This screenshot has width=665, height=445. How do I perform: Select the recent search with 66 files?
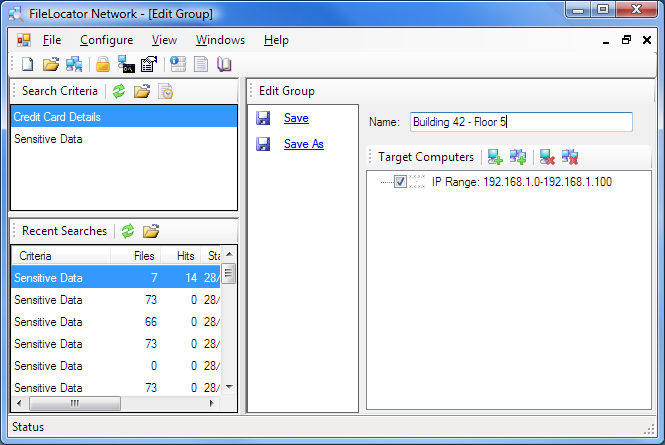click(x=116, y=322)
